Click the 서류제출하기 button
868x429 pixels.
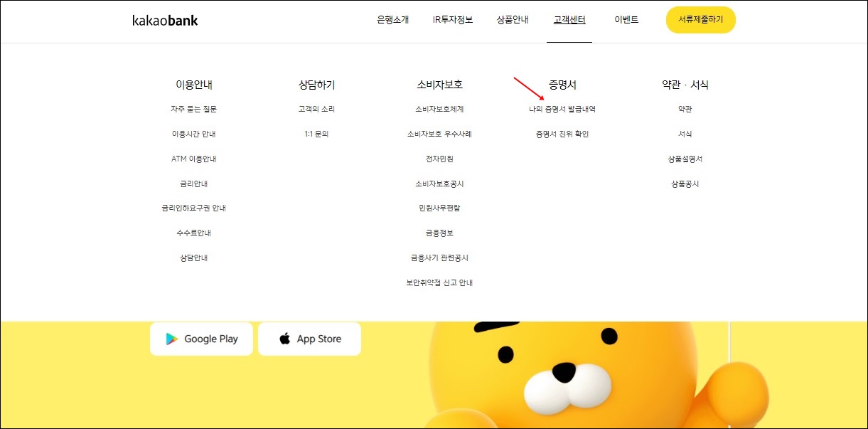tap(700, 20)
